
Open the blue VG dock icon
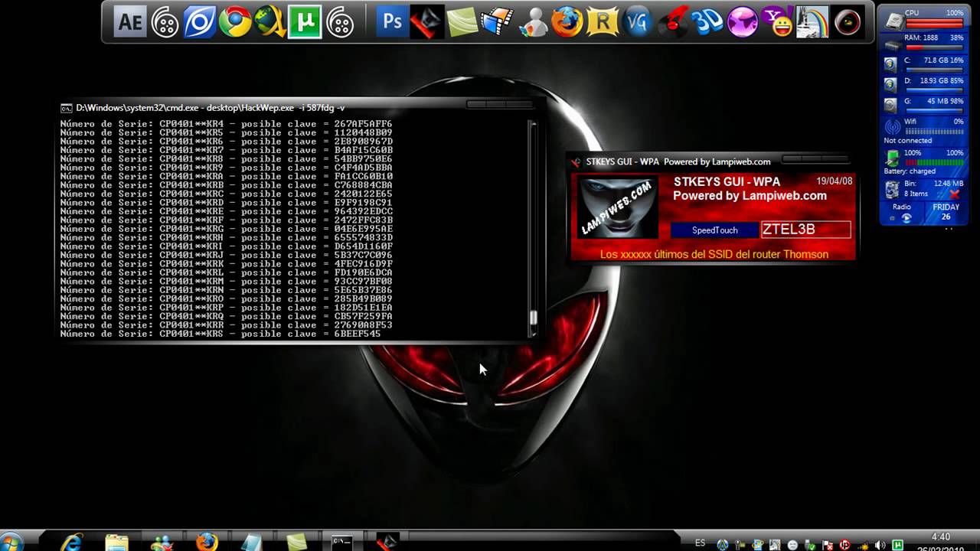(x=637, y=22)
